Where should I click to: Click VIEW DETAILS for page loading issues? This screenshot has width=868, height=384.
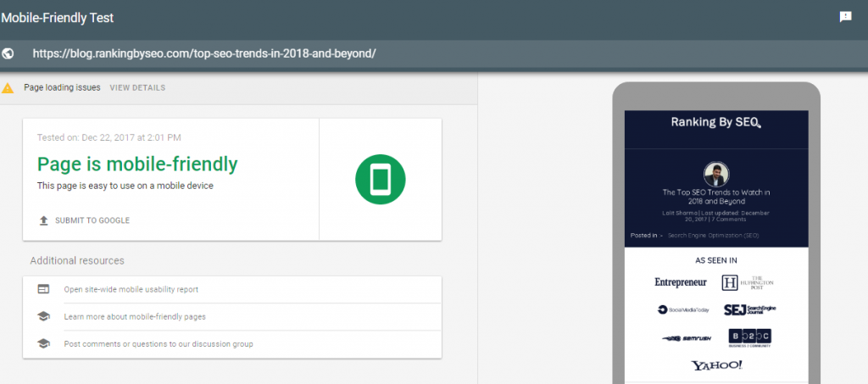(x=137, y=88)
